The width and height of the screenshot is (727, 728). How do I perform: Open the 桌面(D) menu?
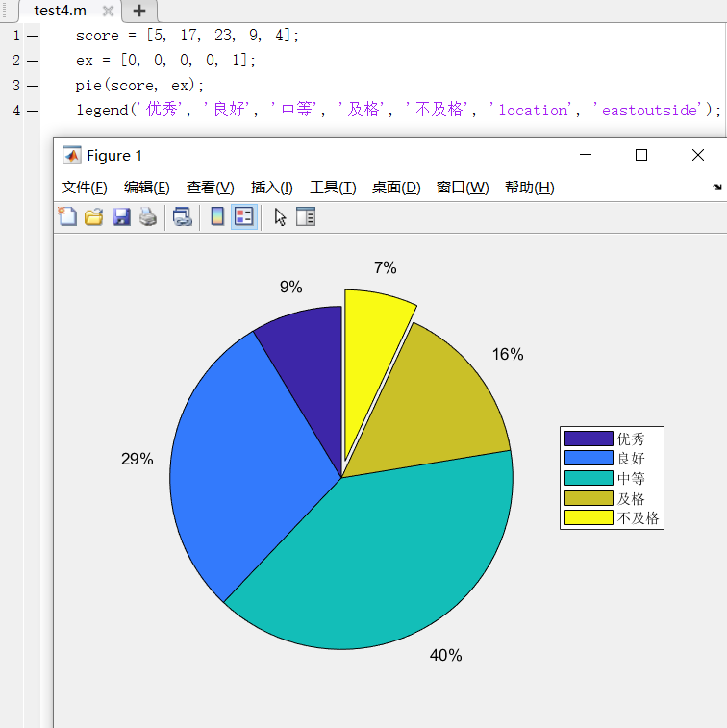396,188
